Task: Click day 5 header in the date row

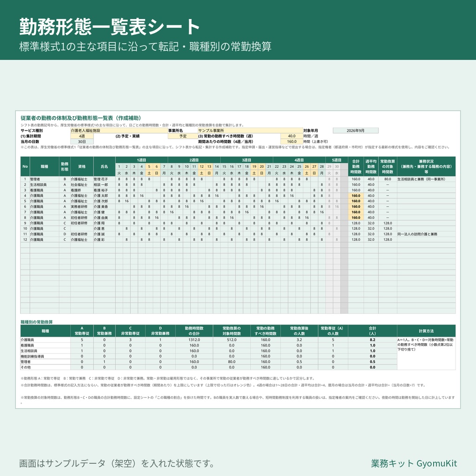Action: tap(149, 166)
